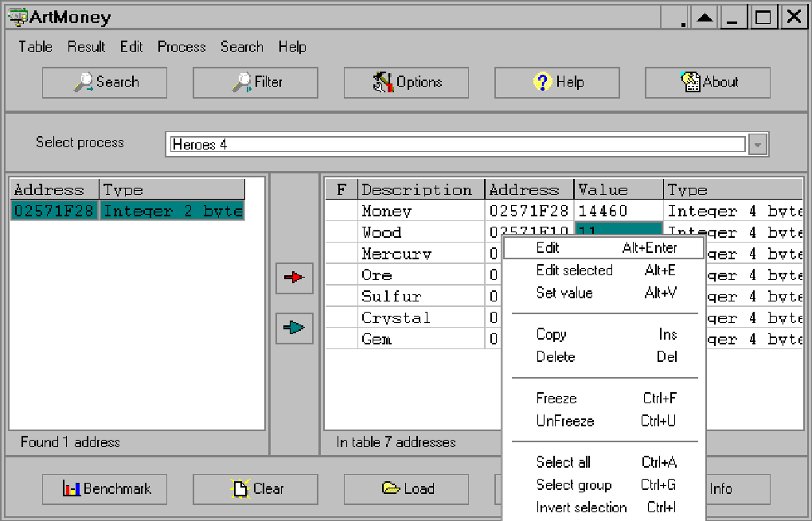Screen dimensions: 812x521
Task: Open the Process menu
Action: (182, 47)
